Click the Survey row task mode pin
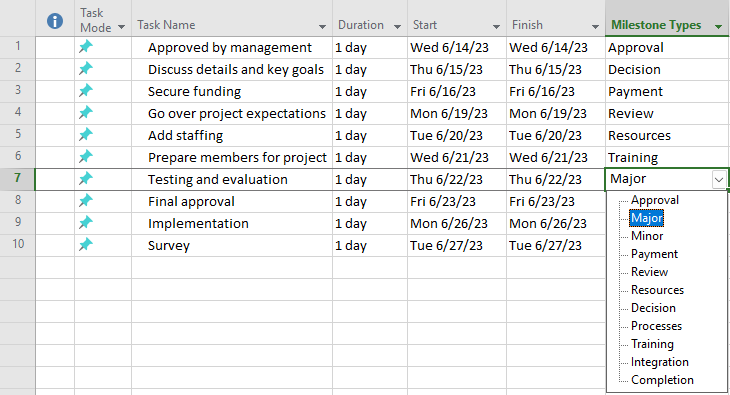Image resolution: width=730 pixels, height=395 pixels. coord(86,245)
